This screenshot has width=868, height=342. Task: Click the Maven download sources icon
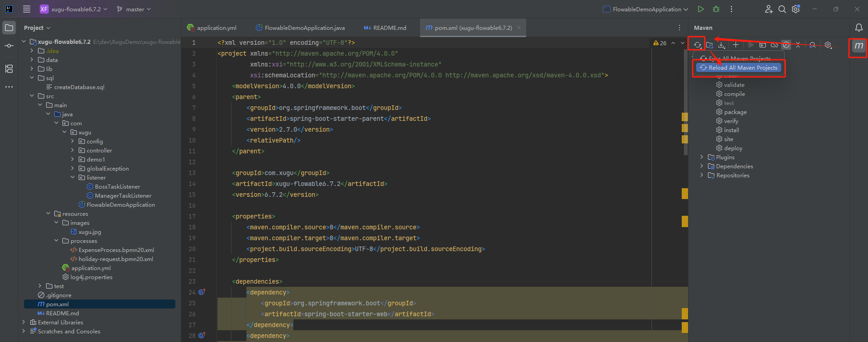pos(722,45)
